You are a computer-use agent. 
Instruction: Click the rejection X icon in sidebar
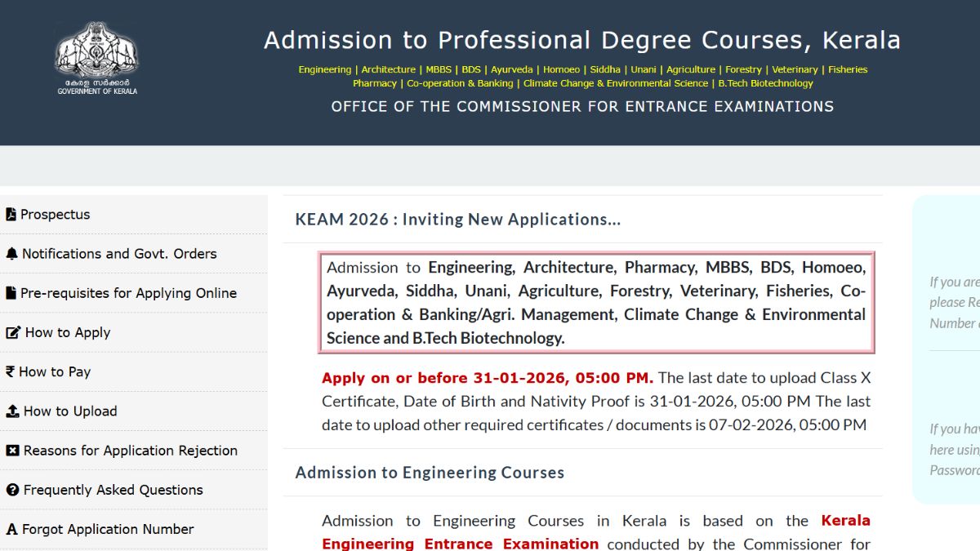(12, 451)
